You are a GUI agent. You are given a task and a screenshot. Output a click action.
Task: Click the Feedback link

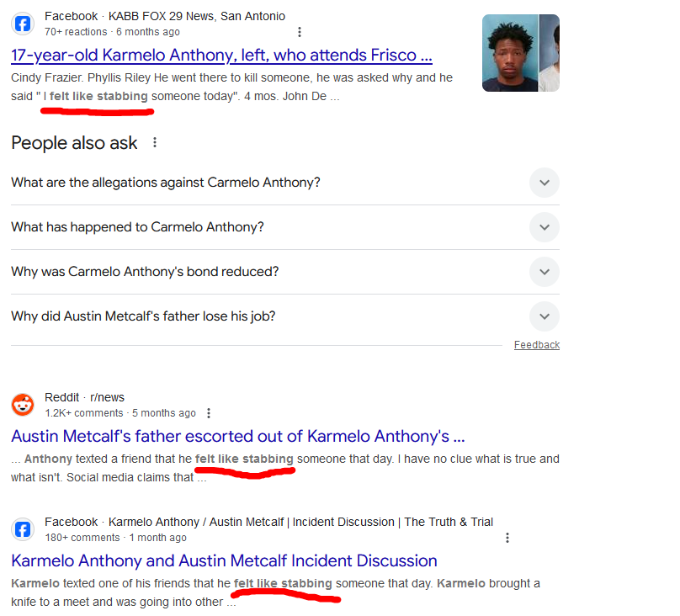537,345
